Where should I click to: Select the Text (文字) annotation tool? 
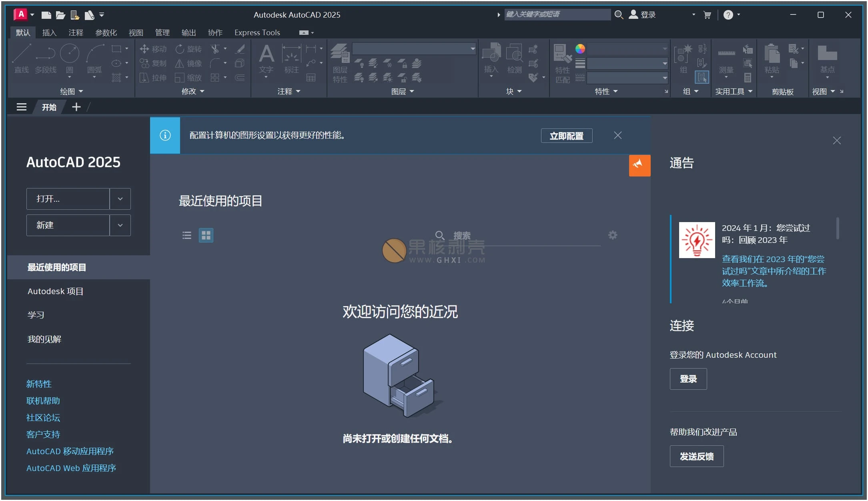[266, 59]
